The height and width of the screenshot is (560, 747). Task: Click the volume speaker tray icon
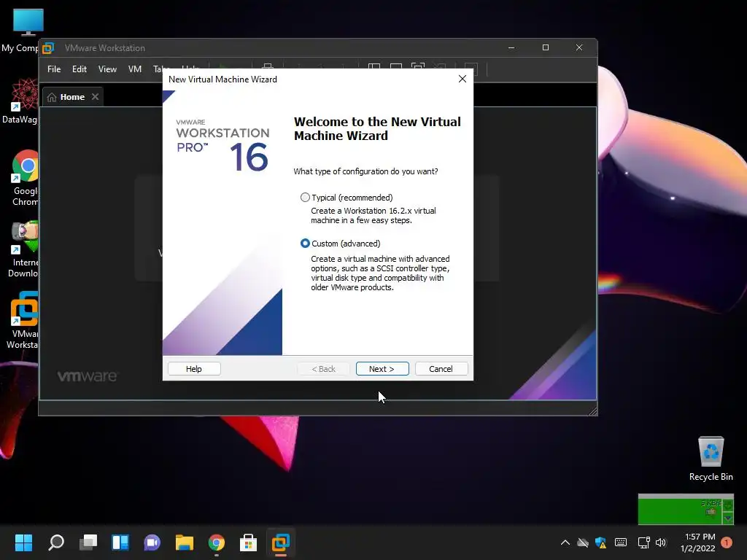pyautogui.click(x=661, y=542)
